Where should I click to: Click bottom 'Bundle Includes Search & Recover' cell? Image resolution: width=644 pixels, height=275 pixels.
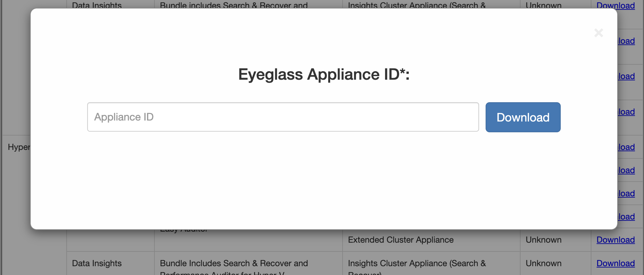tap(234, 264)
